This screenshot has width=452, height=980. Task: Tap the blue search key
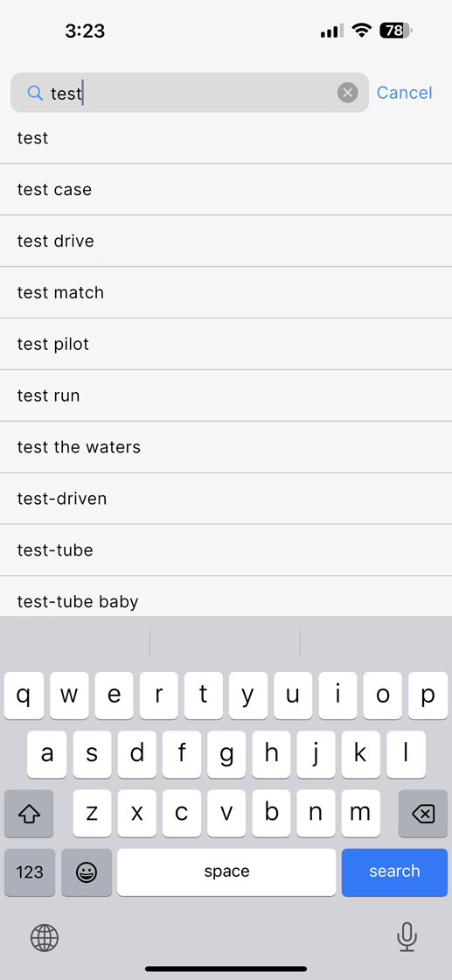[x=394, y=871]
